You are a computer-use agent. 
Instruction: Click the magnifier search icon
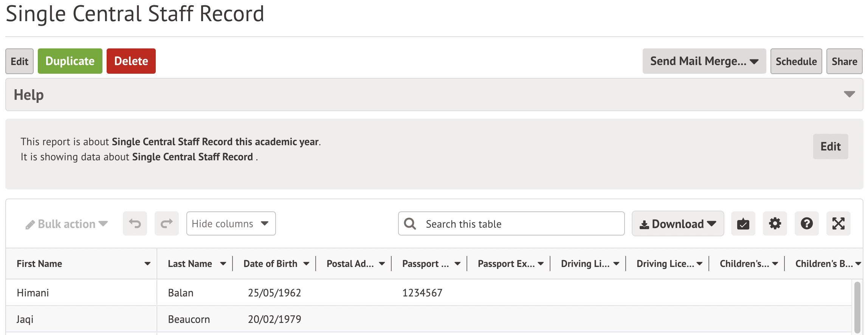[x=410, y=223]
